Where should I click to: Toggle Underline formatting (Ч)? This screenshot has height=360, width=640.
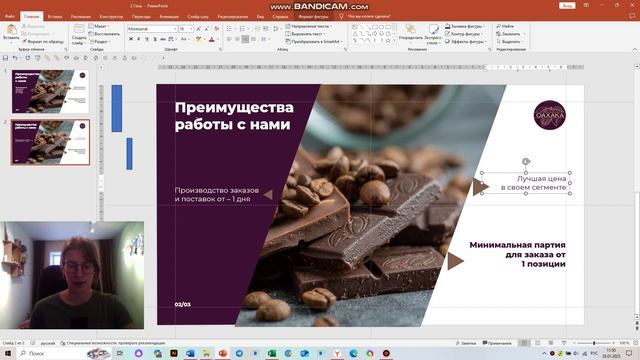pyautogui.click(x=147, y=39)
